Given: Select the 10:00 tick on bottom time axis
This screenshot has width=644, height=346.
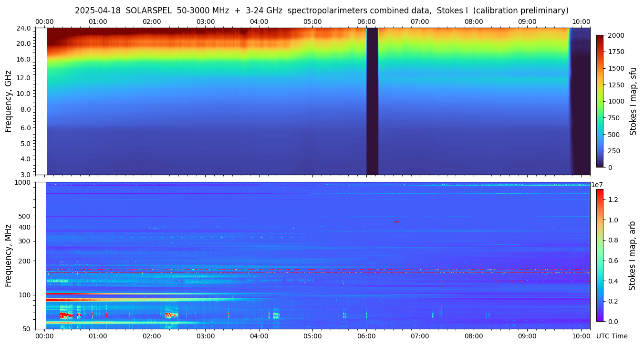Looking at the screenshot, I should point(581,336).
